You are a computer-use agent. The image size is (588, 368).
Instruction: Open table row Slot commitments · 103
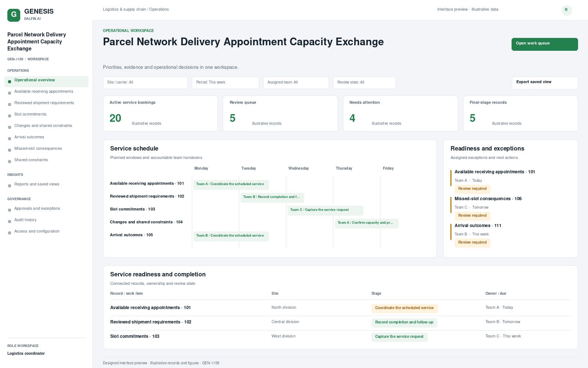tap(340, 337)
